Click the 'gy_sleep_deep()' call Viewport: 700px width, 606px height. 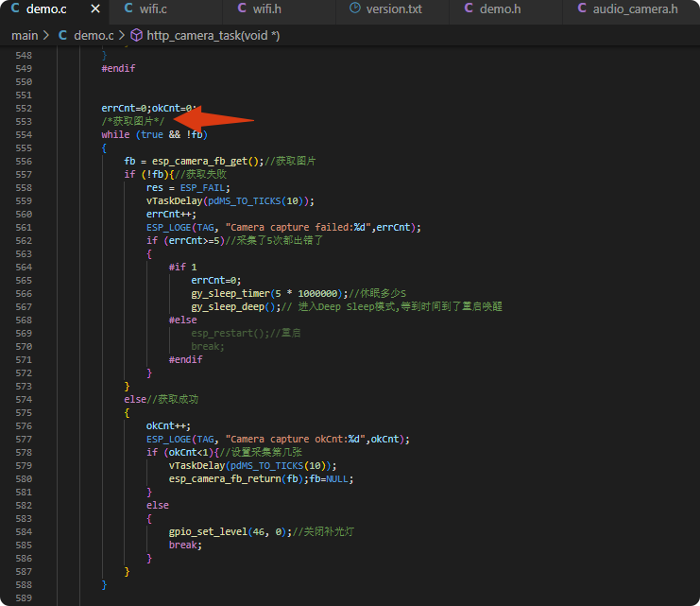point(233,307)
